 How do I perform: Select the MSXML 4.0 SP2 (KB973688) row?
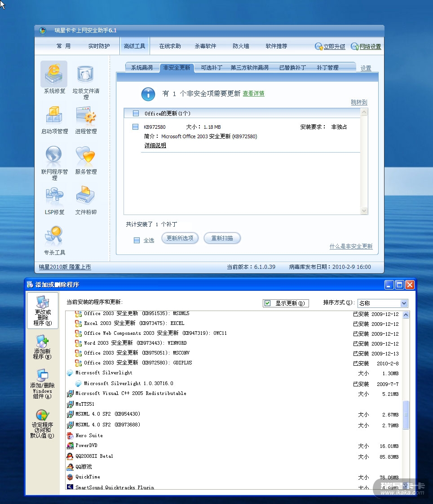(234, 425)
